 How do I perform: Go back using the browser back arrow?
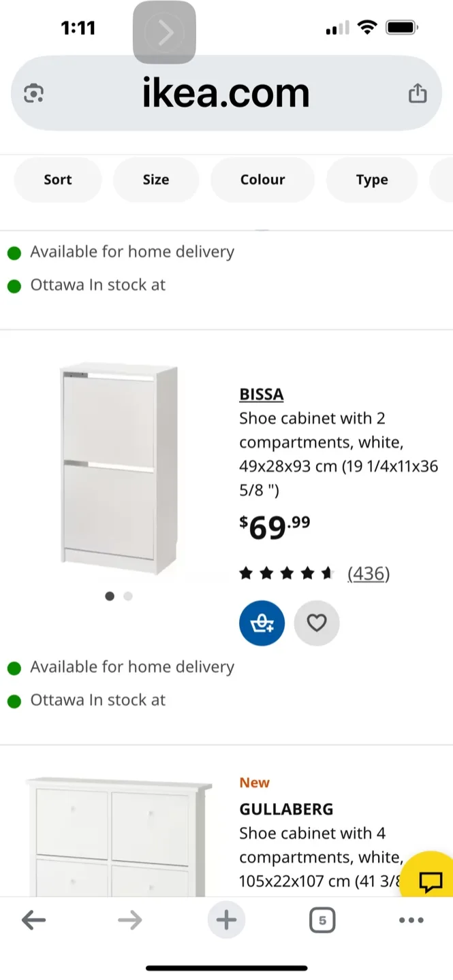click(x=33, y=921)
